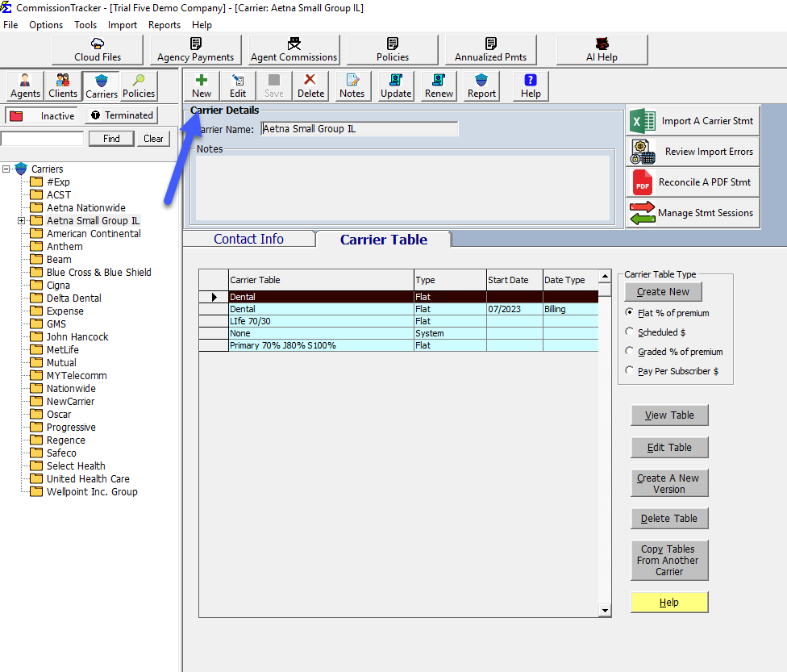Select the Carriers navigation icon
Screen dimensions: 787x672
[x=101, y=86]
